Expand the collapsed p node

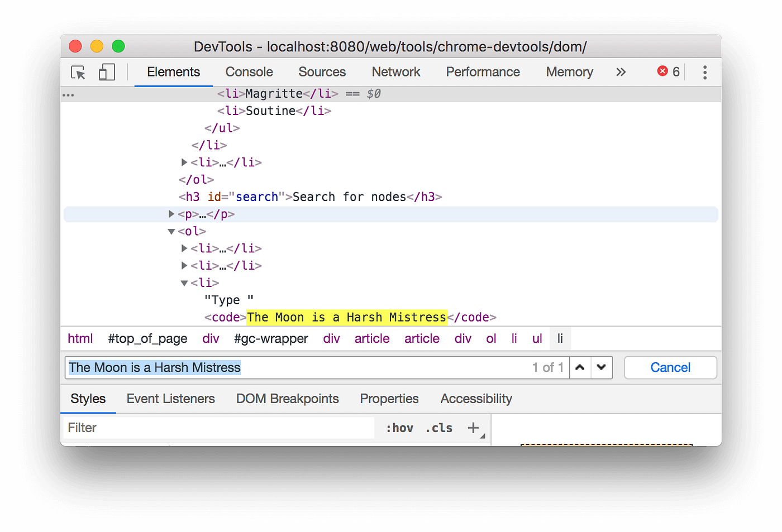pos(171,214)
